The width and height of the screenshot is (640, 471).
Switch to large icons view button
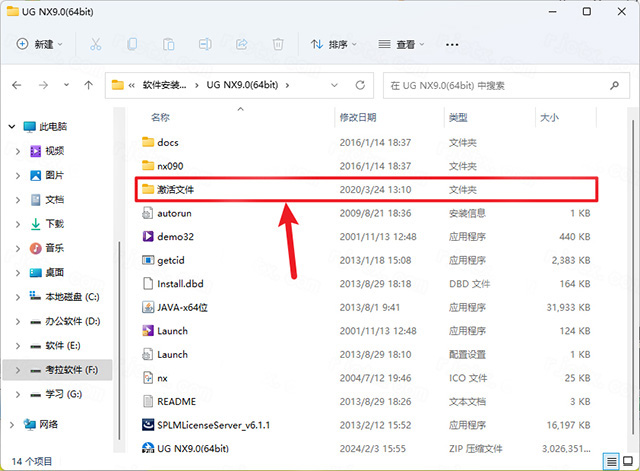(x=628, y=462)
